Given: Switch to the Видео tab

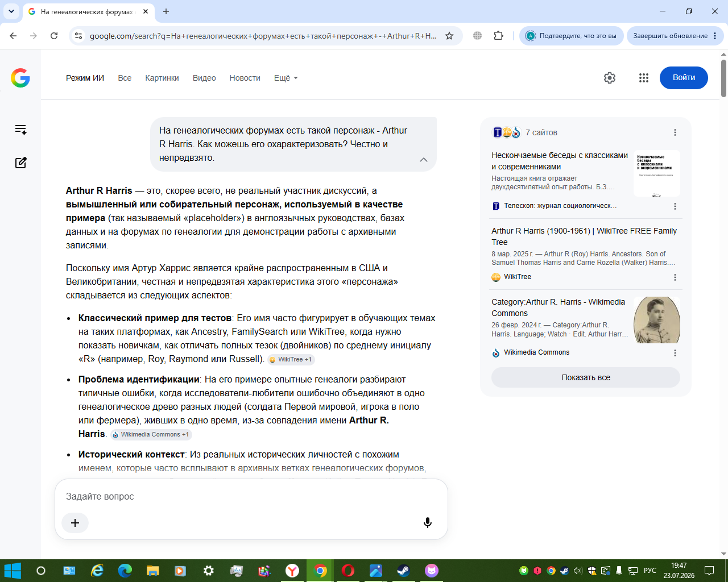Looking at the screenshot, I should tap(204, 78).
